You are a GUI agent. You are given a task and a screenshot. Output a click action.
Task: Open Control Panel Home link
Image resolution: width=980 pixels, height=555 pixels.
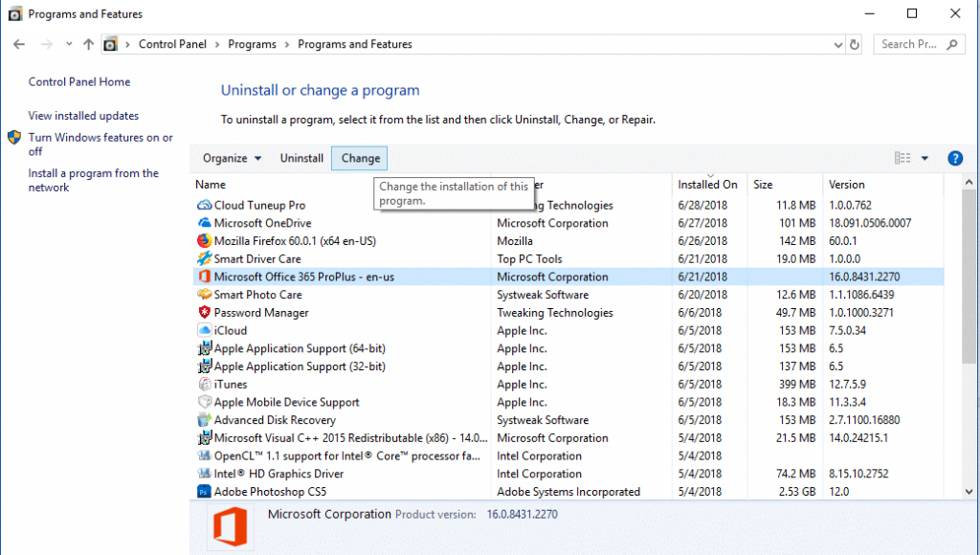point(79,82)
